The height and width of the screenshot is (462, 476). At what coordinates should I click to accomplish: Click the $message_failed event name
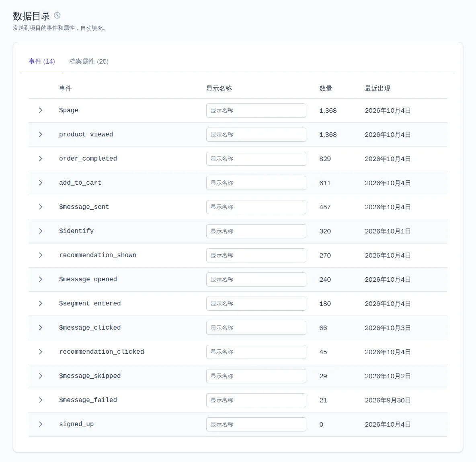pos(88,400)
